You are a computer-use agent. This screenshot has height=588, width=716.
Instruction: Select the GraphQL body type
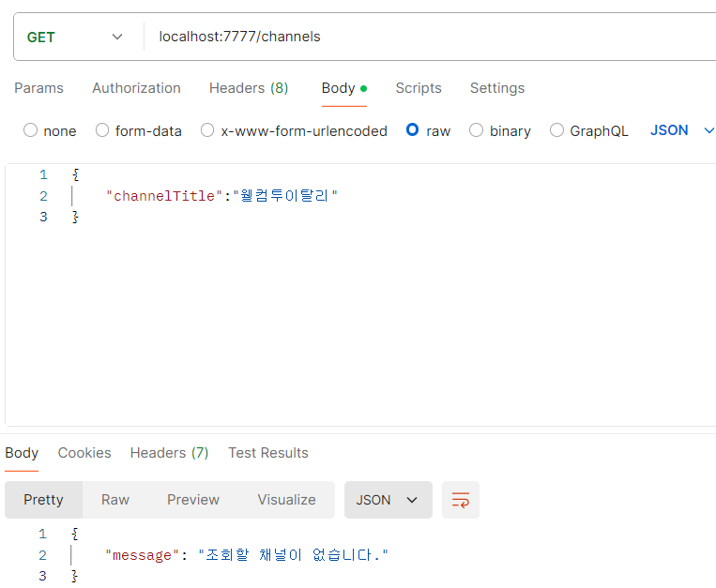pyautogui.click(x=589, y=131)
